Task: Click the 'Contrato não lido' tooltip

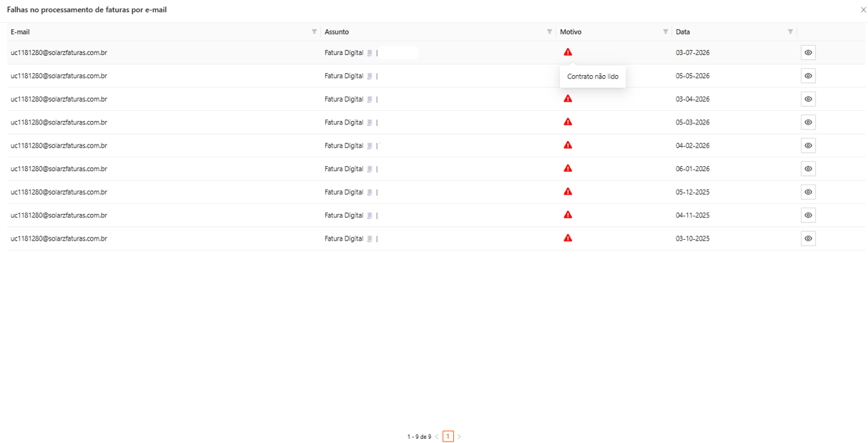Action: 593,77
